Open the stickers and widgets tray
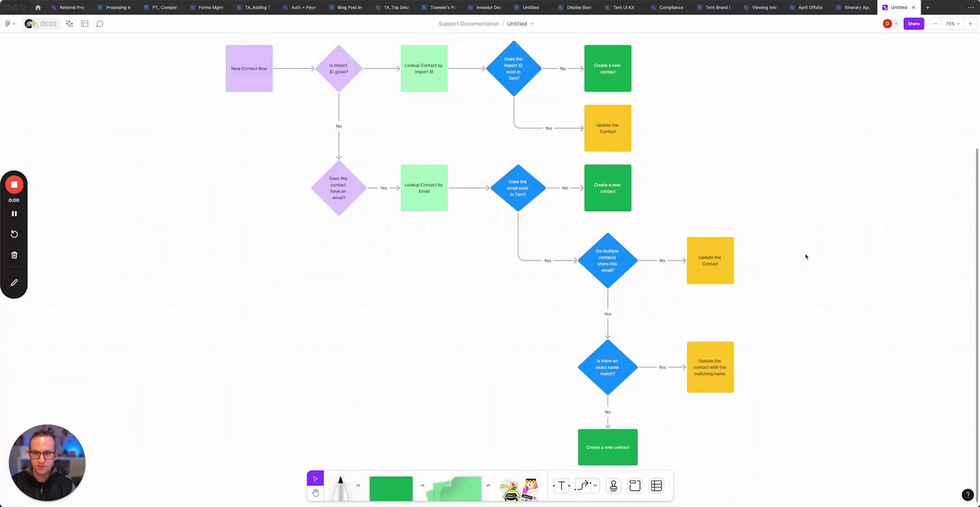Image resolution: width=980 pixels, height=507 pixels. point(519,489)
